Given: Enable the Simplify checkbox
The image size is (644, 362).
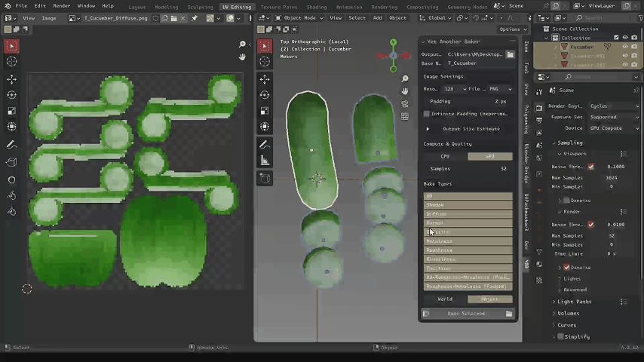Looking at the screenshot, I should [x=560, y=336].
